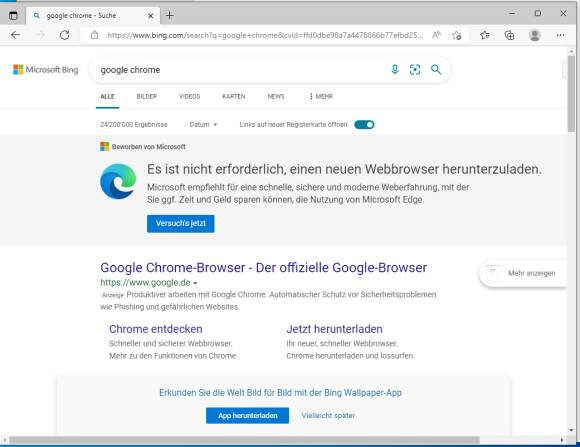
Task: Close the google chrome - Suche tab
Action: 151,16
